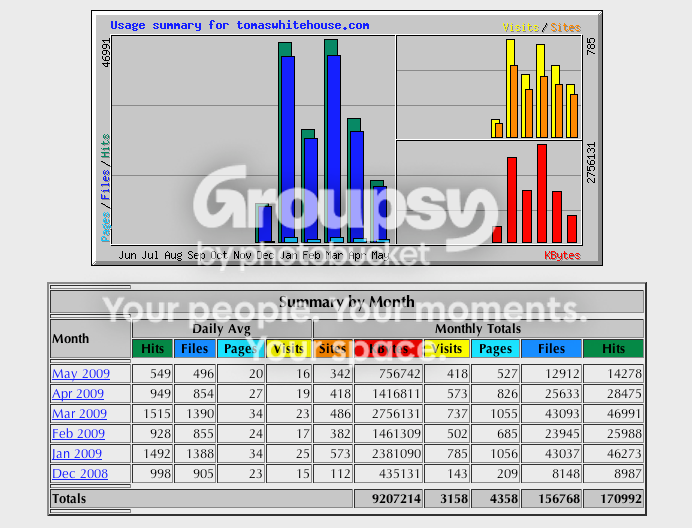Screen dimensions: 692x528
Task: Click the tallest red KBytes bar
Action: tap(542, 193)
